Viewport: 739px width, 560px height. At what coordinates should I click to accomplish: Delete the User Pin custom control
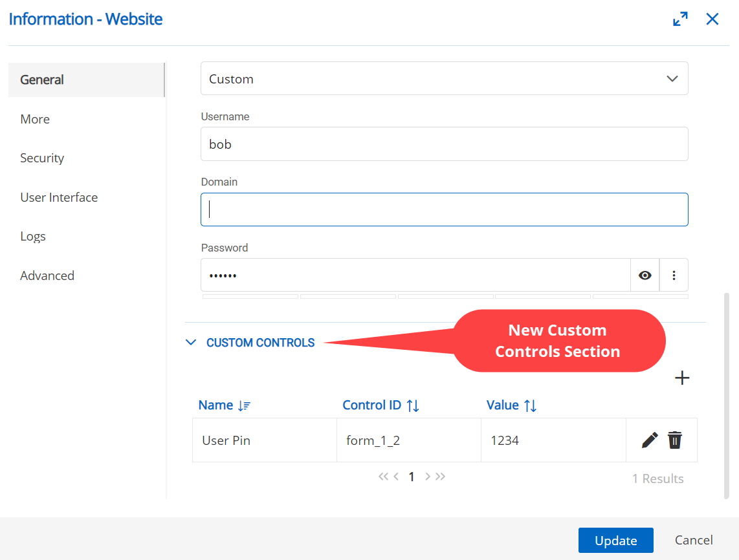675,440
